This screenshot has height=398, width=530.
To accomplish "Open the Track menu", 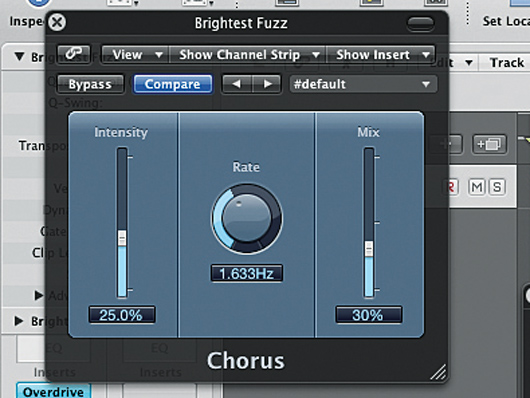I will tap(507, 63).
